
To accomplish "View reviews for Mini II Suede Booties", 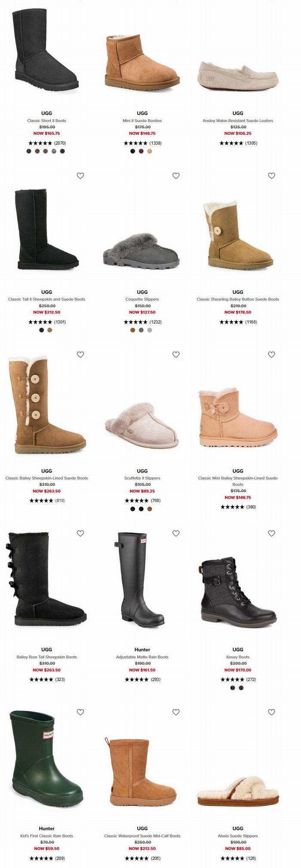I will coord(142,143).
